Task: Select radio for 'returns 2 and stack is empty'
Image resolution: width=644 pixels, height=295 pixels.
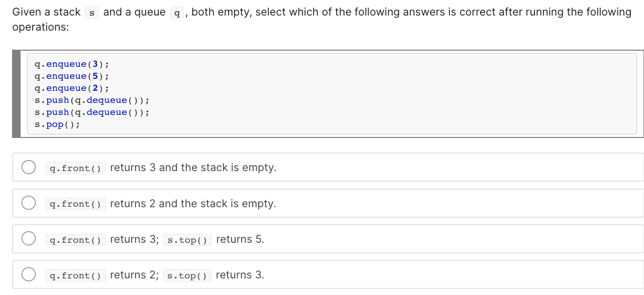Action: pyautogui.click(x=28, y=203)
